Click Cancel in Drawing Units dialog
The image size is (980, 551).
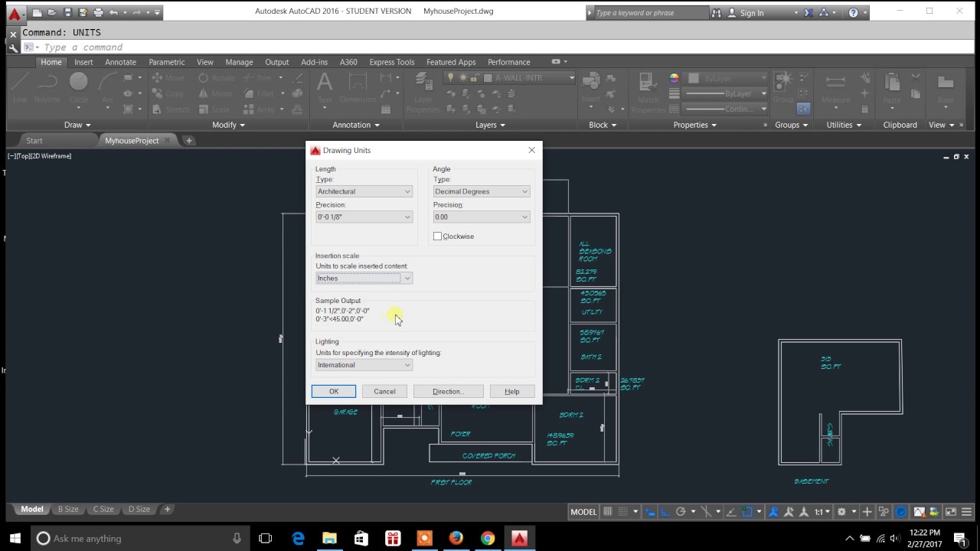click(384, 392)
